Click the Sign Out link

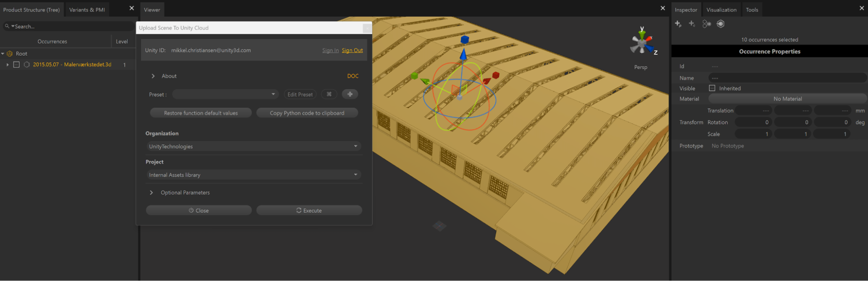pos(352,50)
